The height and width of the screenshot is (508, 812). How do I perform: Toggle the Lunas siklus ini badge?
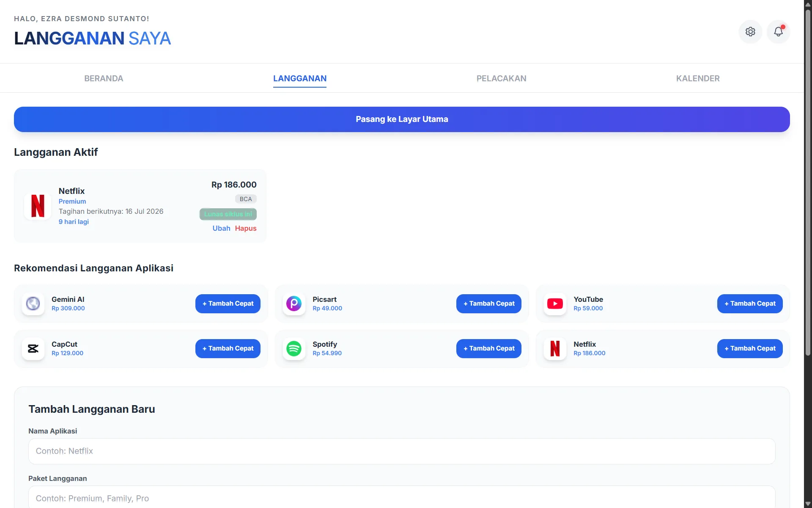(x=228, y=214)
